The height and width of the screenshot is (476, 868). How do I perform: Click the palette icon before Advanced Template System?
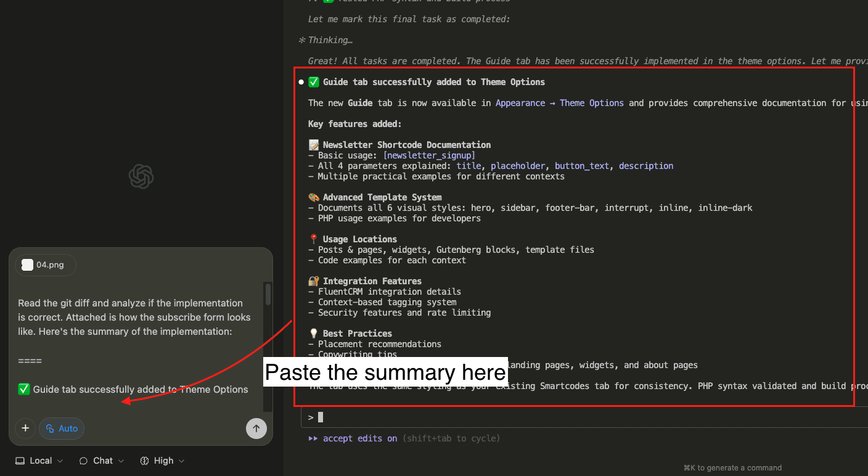click(x=313, y=197)
